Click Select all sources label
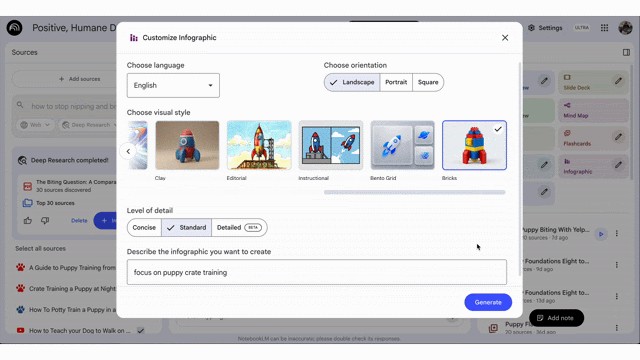 pos(40,249)
